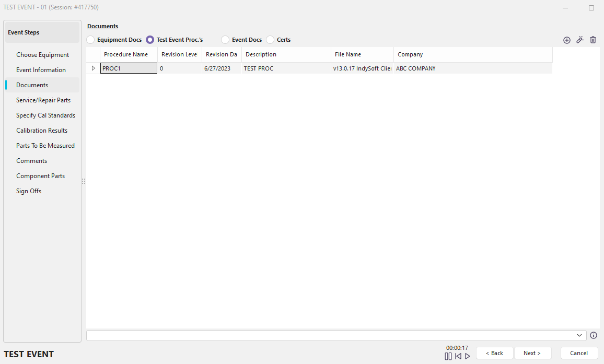
Task: Start the timer with play icon
Action: (468, 356)
